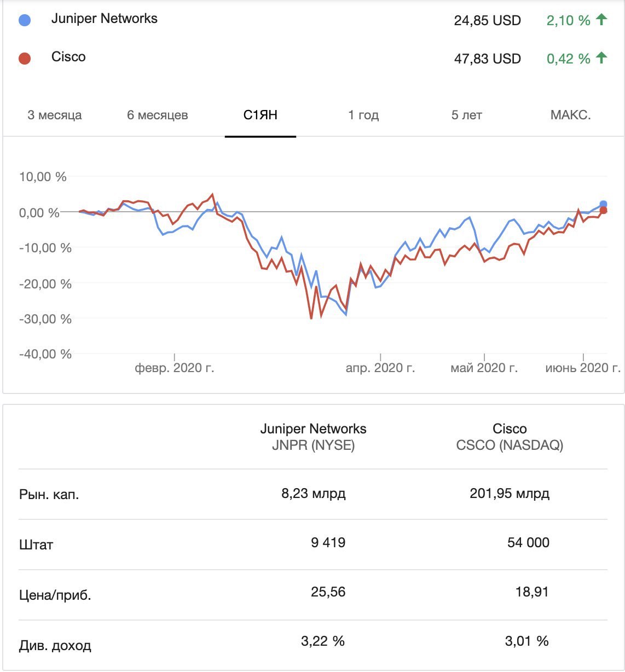Click the 25,56 P/E value
The width and height of the screenshot is (625, 672).
tap(328, 592)
